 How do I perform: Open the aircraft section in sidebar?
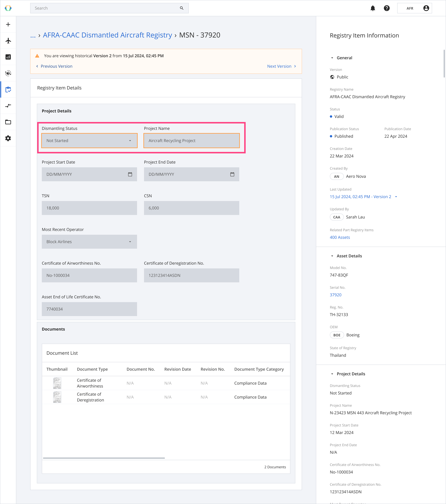pyautogui.click(x=8, y=41)
